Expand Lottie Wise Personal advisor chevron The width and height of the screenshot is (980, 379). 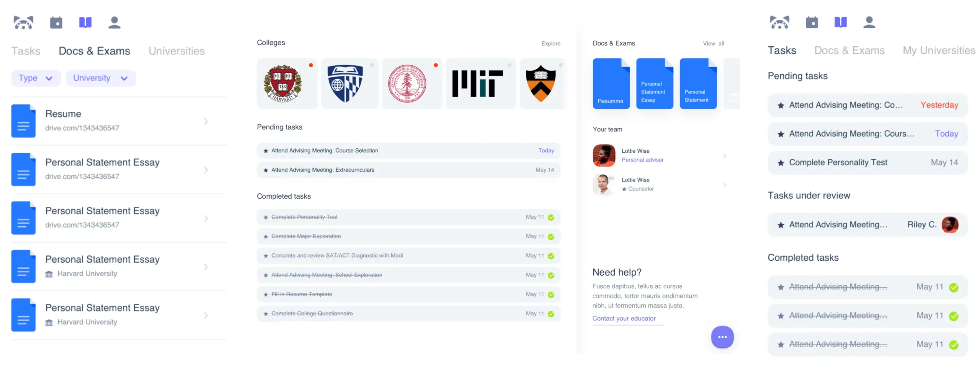[x=724, y=155]
